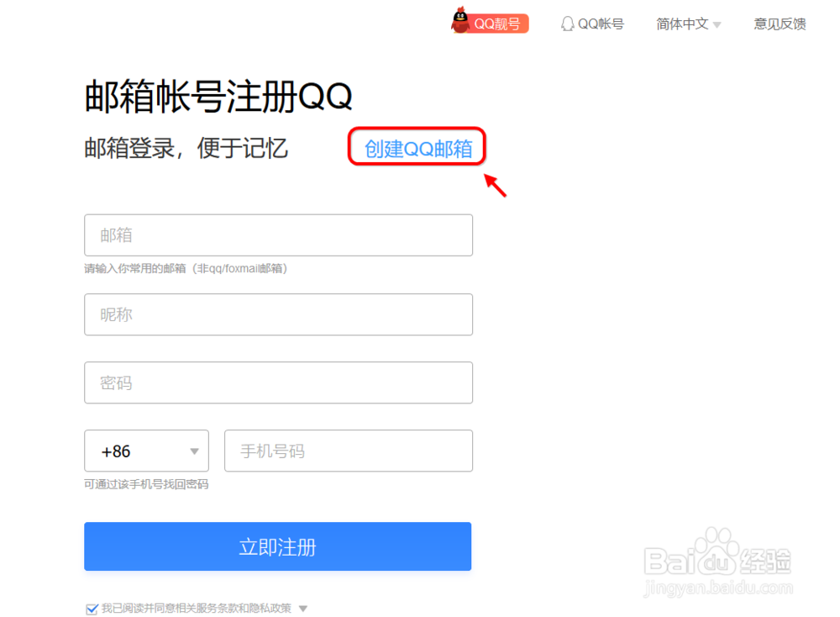Screen dimensions: 840x617
Task: Expand the service terms arrow
Action: pos(303,609)
